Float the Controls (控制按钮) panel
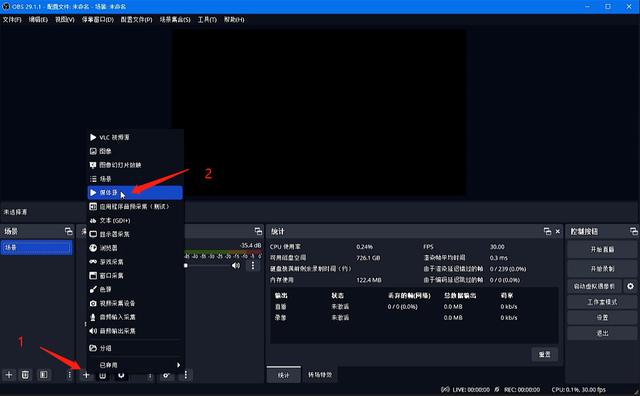Image resolution: width=640 pixels, height=396 pixels. 633,231
